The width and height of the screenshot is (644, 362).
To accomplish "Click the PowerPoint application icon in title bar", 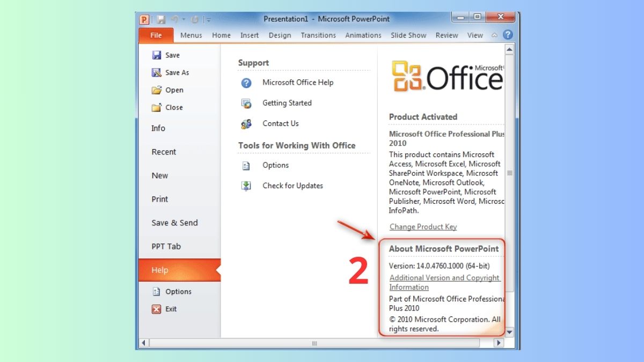I will [x=144, y=19].
